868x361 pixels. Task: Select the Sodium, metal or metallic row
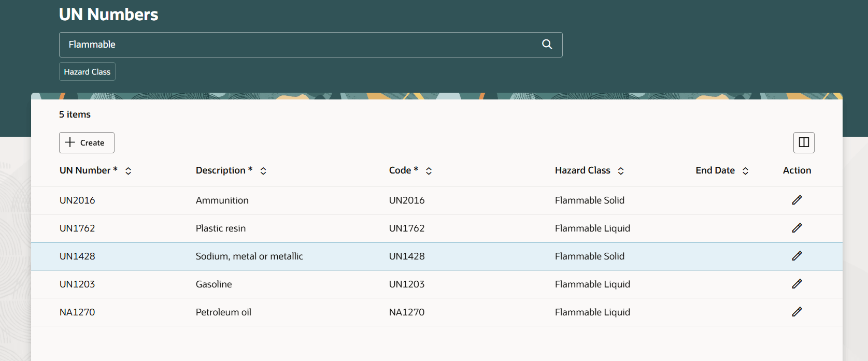pyautogui.click(x=249, y=256)
